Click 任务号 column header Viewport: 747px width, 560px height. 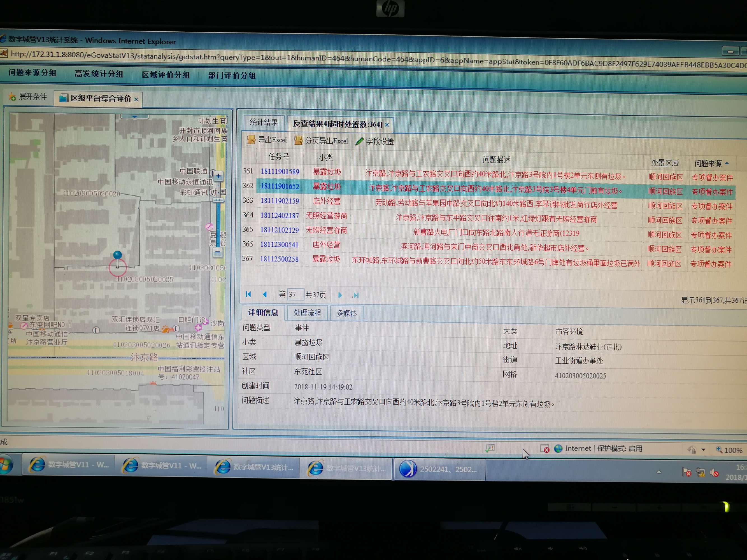(x=279, y=156)
